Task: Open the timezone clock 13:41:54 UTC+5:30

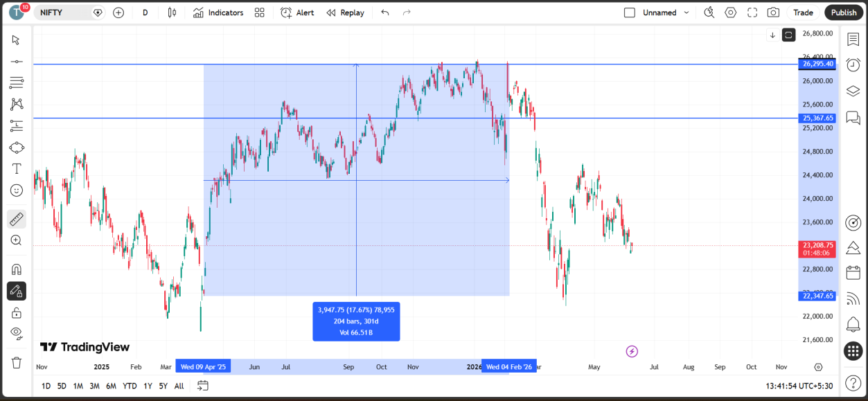Action: [799, 386]
